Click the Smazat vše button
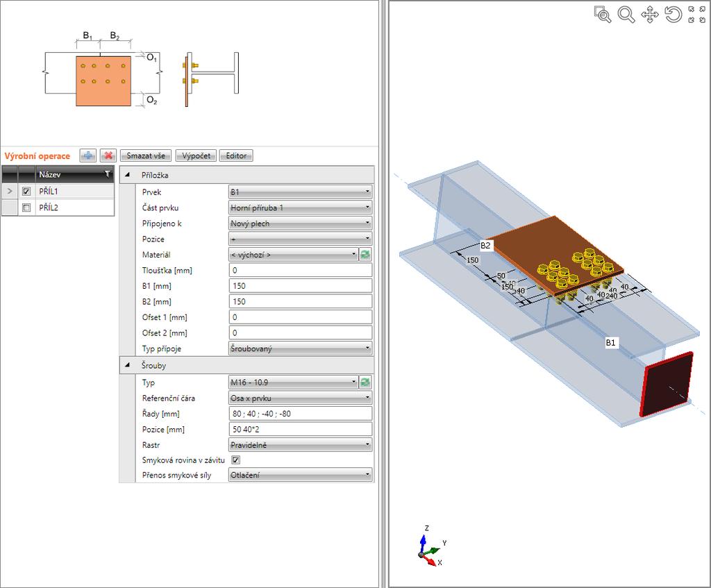711x588 pixels. pyautogui.click(x=146, y=156)
